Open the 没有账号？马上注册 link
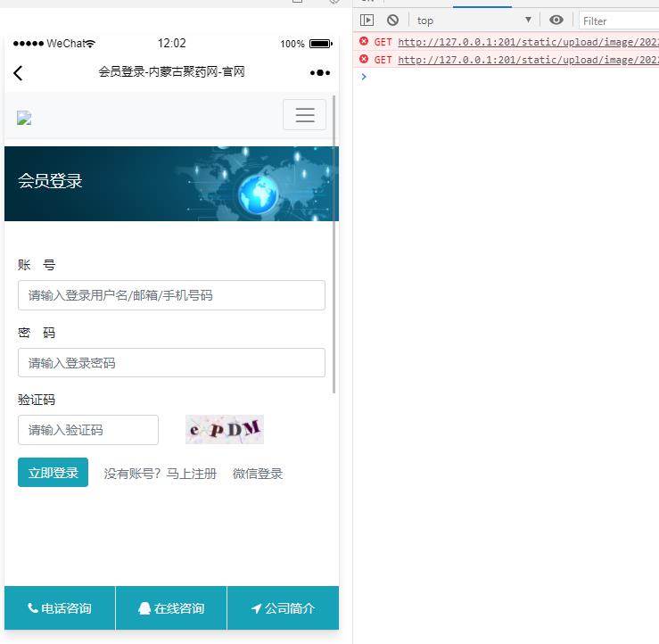Image resolution: width=659 pixels, height=644 pixels. tap(161, 474)
